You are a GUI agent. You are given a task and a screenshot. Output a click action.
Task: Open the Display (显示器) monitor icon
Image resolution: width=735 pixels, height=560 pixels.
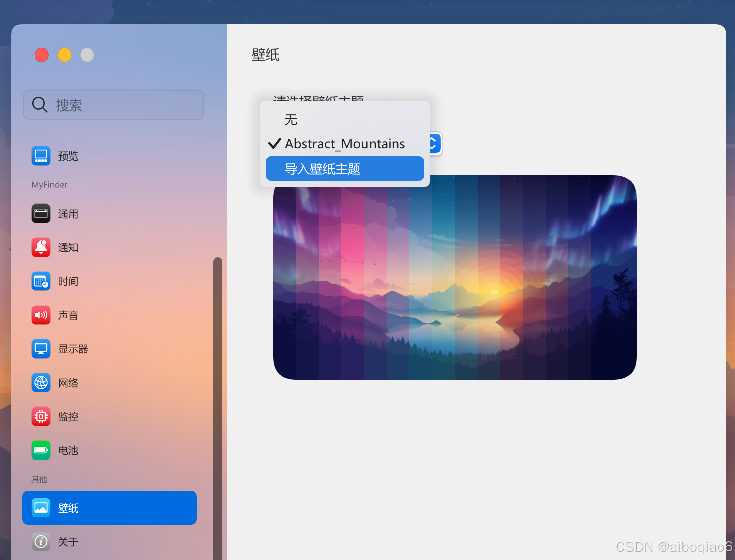pos(41,349)
